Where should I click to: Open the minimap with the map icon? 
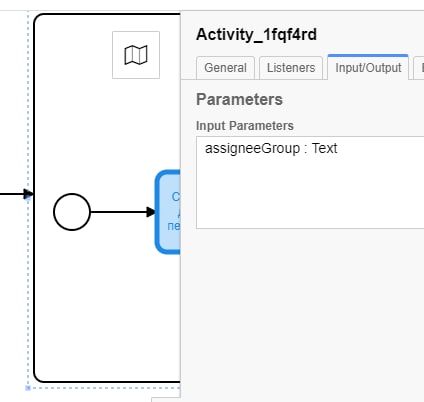136,55
